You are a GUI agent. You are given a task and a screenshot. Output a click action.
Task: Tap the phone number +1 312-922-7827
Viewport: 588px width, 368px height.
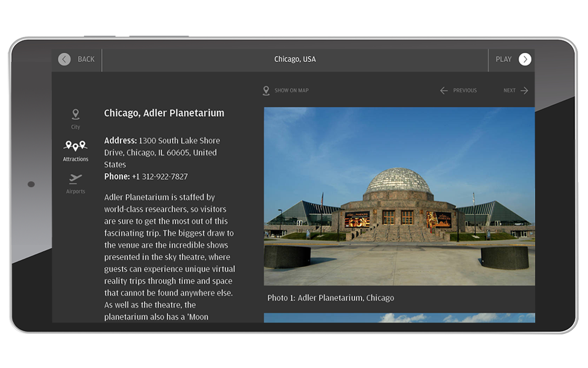(x=159, y=177)
